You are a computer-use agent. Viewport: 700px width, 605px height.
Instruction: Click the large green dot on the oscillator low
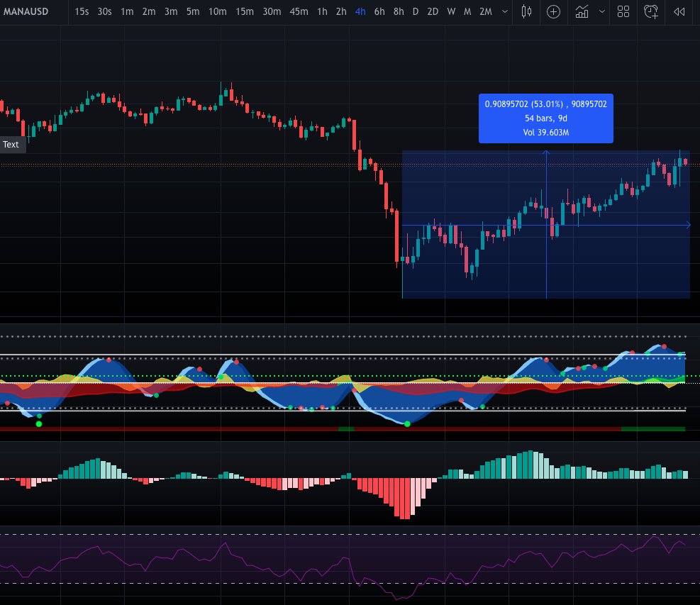(x=407, y=423)
